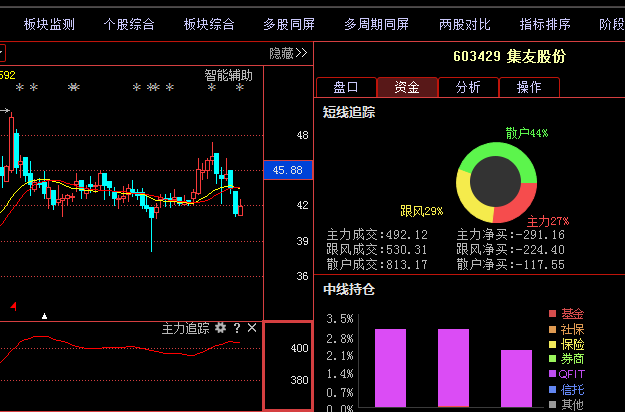
Task: Open the 板块监测 menu item
Action: point(49,24)
